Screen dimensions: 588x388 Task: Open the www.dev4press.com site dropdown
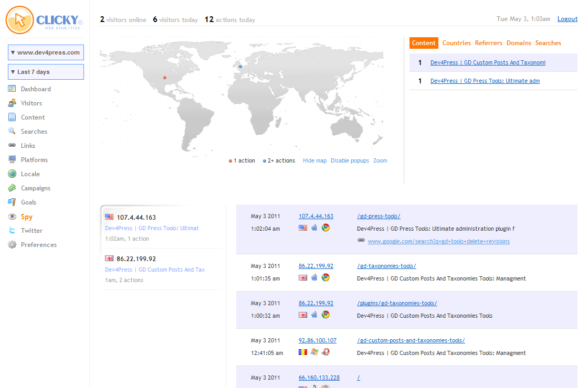pos(46,52)
